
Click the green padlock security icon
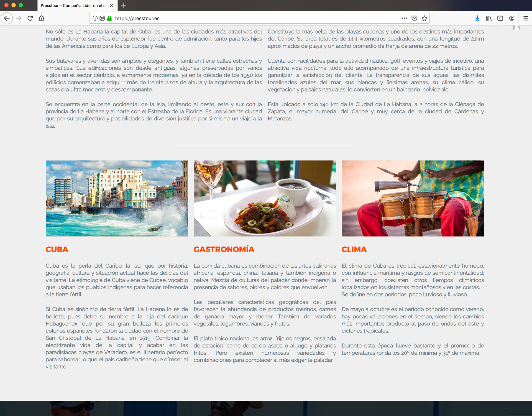pos(109,18)
